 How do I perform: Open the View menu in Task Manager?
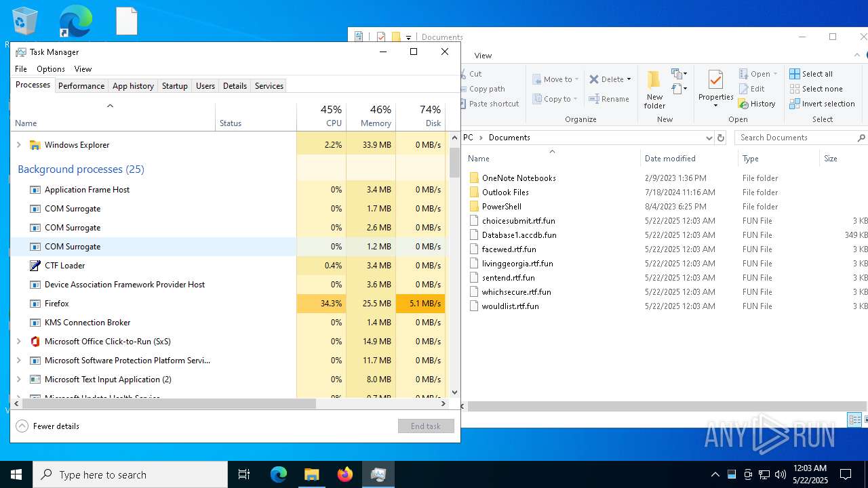(x=83, y=69)
